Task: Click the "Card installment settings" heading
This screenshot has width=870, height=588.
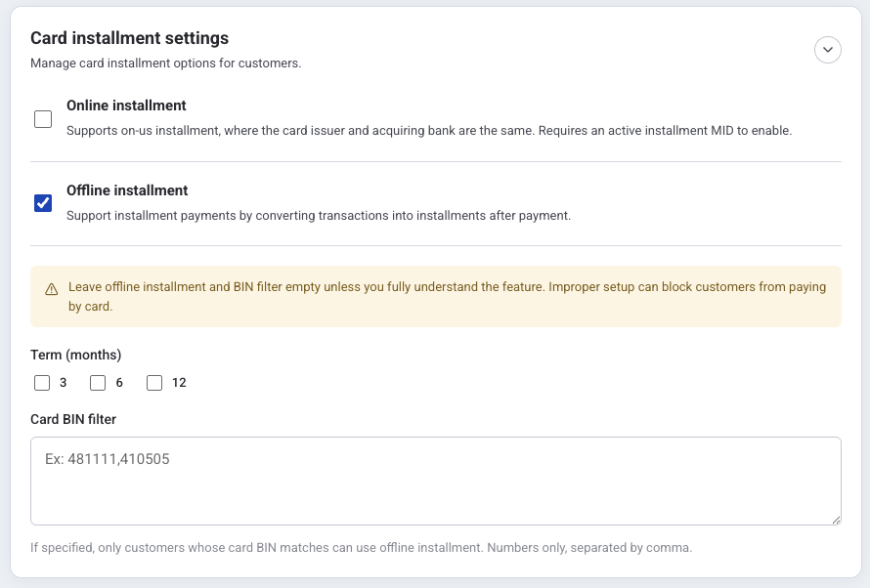Action: point(129,38)
